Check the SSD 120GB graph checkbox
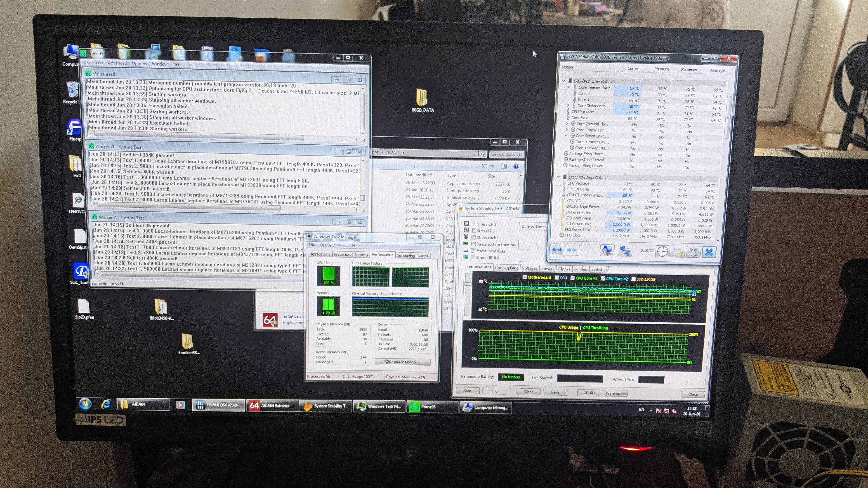This screenshot has width=868, height=488. 633,279
